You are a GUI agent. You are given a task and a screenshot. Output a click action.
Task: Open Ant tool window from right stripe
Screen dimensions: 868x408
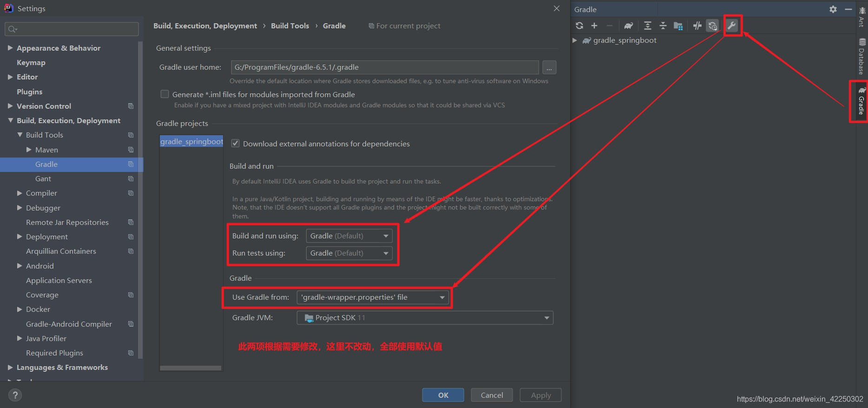[862, 17]
